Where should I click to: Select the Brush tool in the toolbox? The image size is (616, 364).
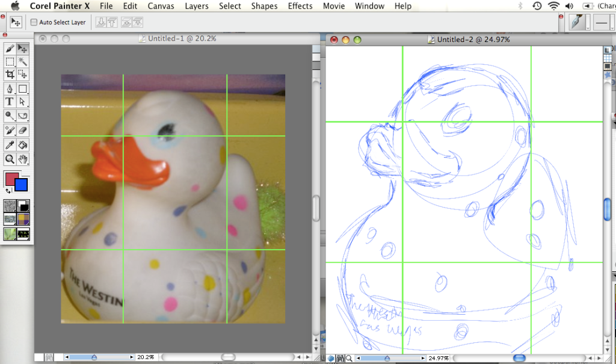10,48
